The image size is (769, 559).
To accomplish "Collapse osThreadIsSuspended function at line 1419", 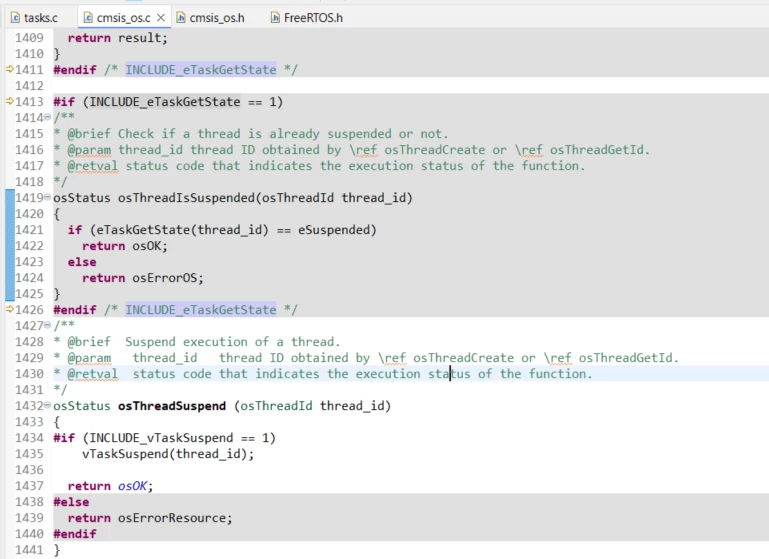I will (x=48, y=197).
